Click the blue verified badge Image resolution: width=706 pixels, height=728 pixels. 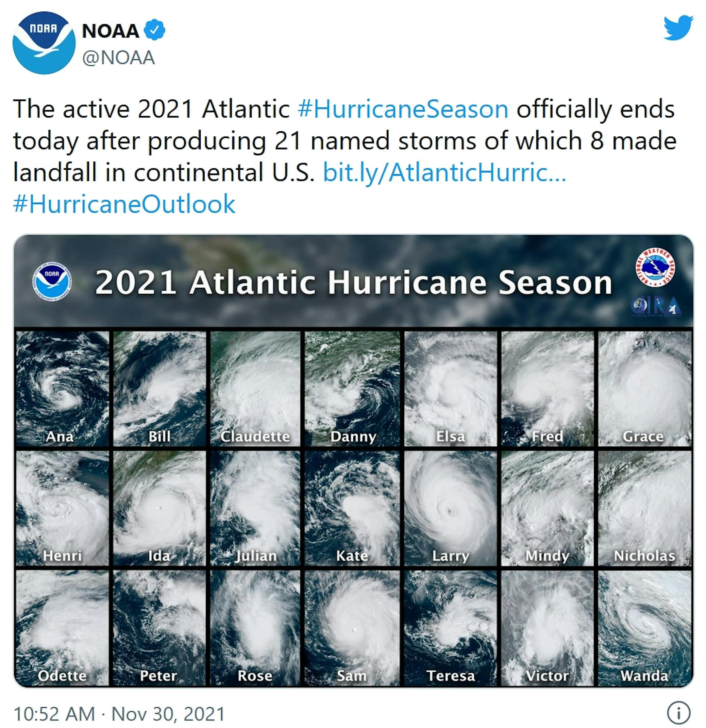click(155, 30)
